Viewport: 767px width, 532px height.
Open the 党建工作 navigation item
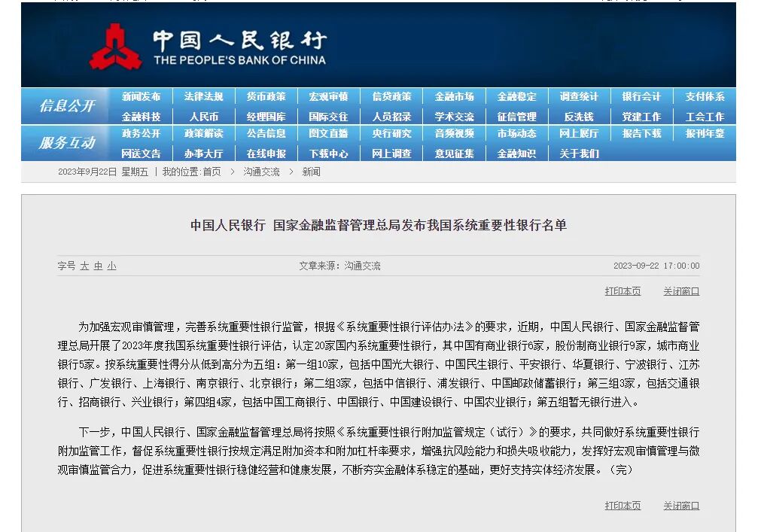(x=641, y=116)
